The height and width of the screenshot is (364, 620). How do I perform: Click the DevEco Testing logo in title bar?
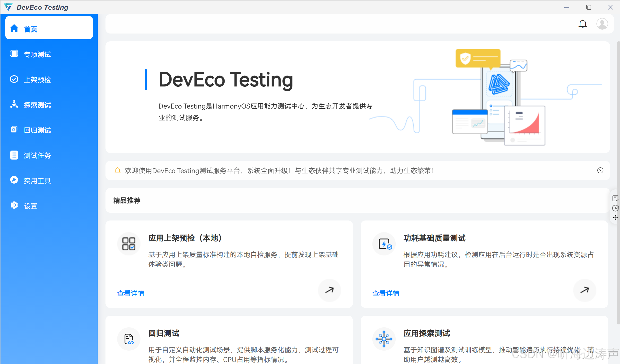pyautogui.click(x=8, y=7)
